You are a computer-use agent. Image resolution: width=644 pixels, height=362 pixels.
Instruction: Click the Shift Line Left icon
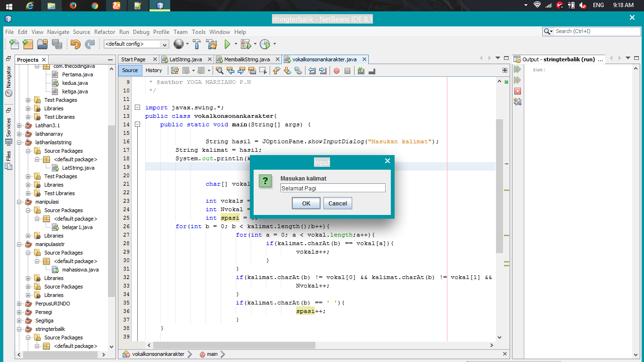pyautogui.click(x=312, y=71)
